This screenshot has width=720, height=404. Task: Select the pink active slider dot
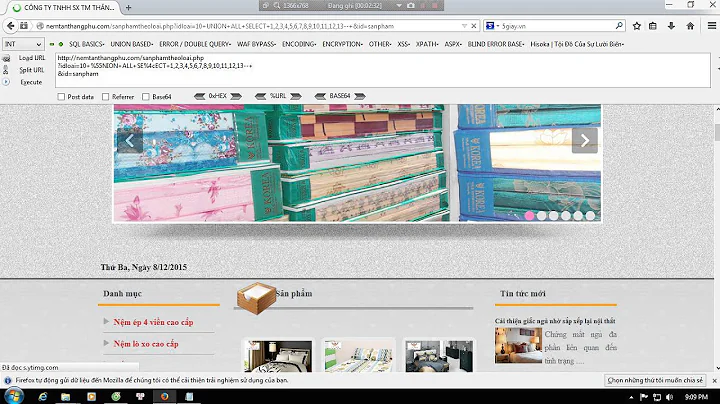coord(529,215)
